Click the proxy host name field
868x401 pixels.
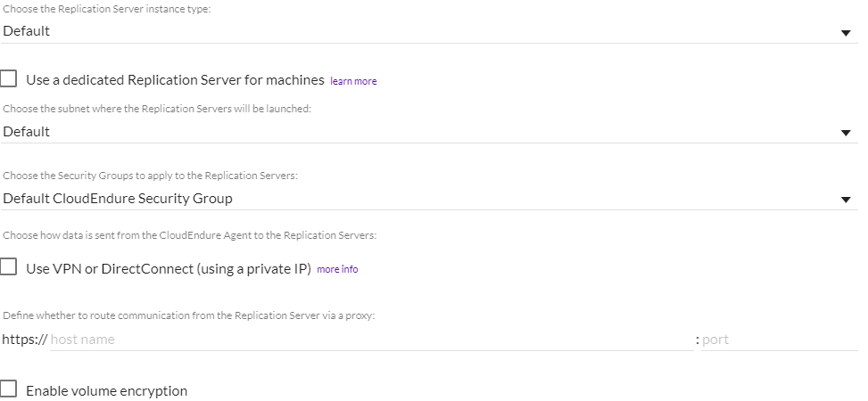pyautogui.click(x=370, y=340)
